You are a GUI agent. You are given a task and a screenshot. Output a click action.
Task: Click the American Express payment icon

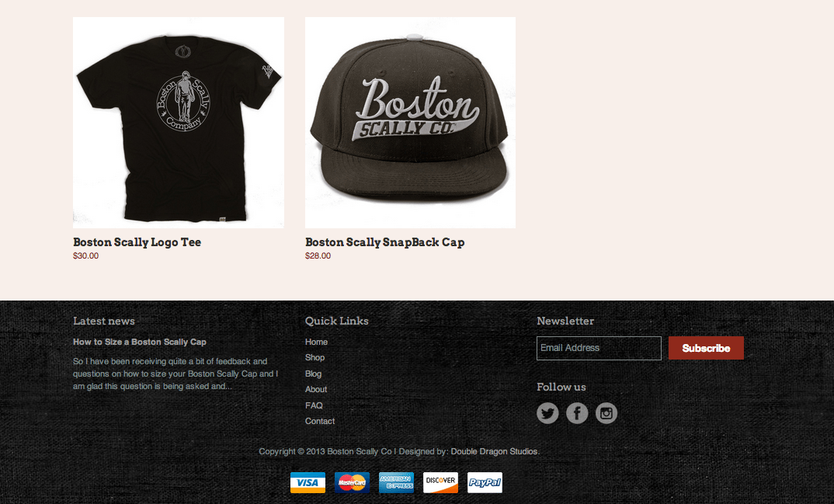pyautogui.click(x=396, y=483)
